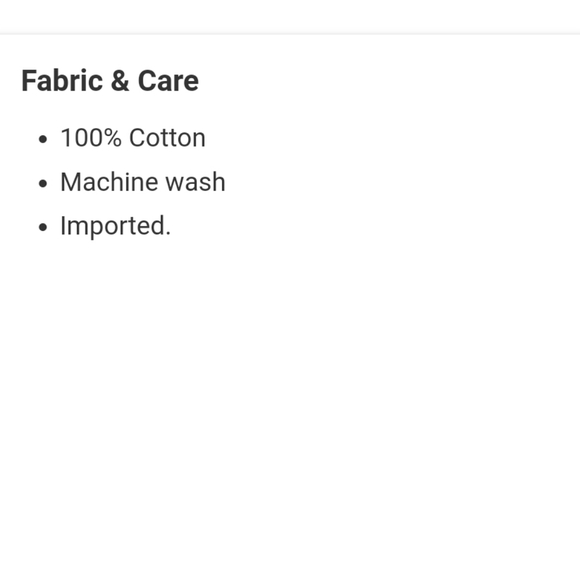Click the bullet before Imported.
The height and width of the screenshot is (579, 580).
(x=43, y=227)
